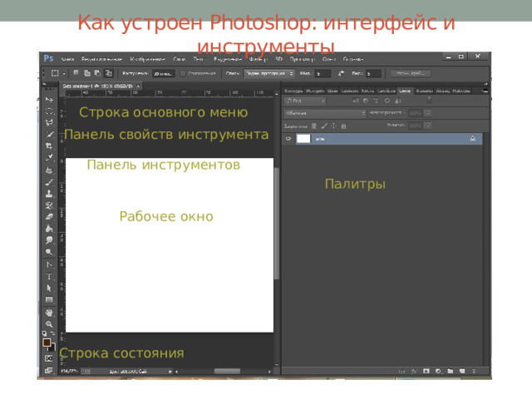Image resolution: width=532 pixels, height=399 pixels.
Task: Select the Eyedropper tool
Action: pos(50,157)
